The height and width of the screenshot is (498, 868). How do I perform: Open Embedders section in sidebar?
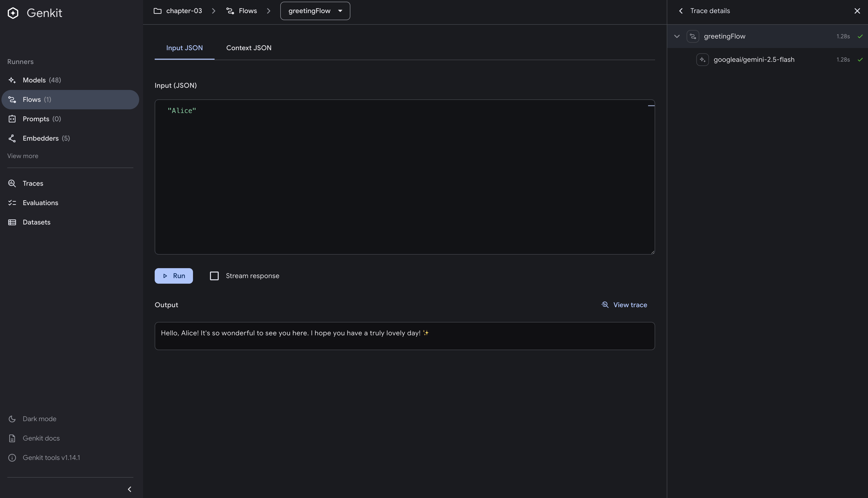coord(70,138)
